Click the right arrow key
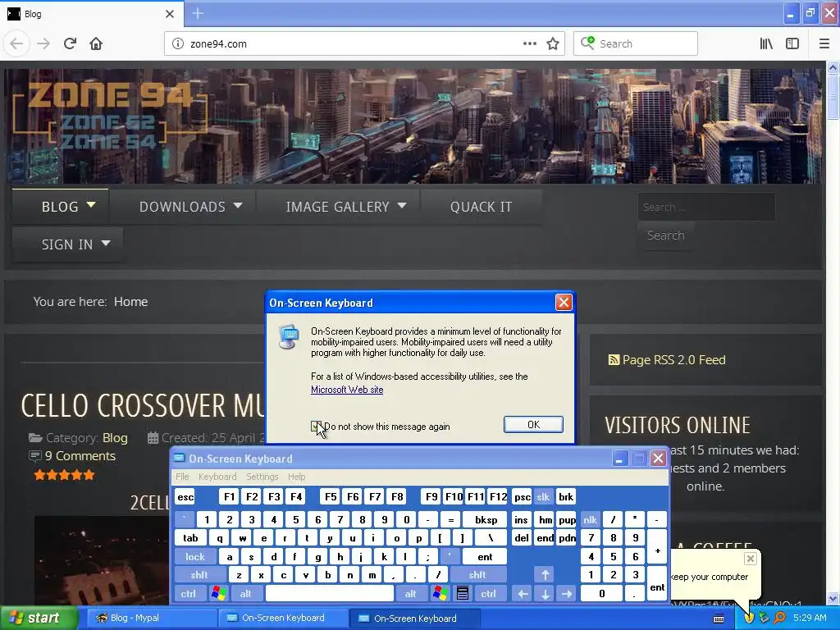The height and width of the screenshot is (630, 840). point(567,593)
